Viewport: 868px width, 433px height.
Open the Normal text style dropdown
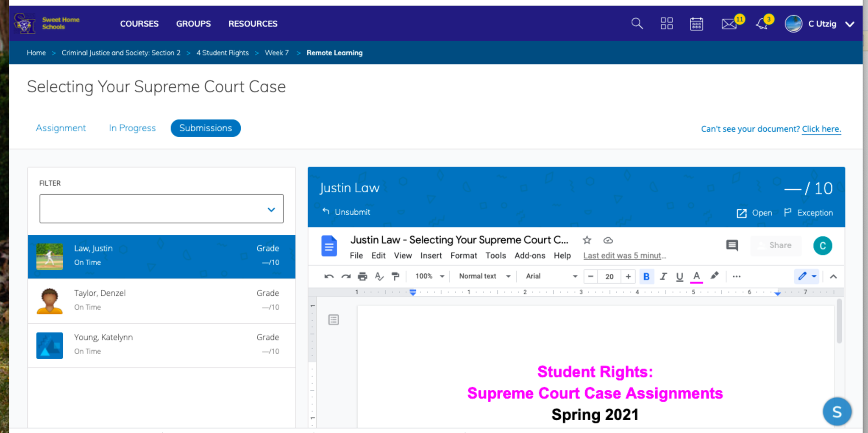[484, 277]
